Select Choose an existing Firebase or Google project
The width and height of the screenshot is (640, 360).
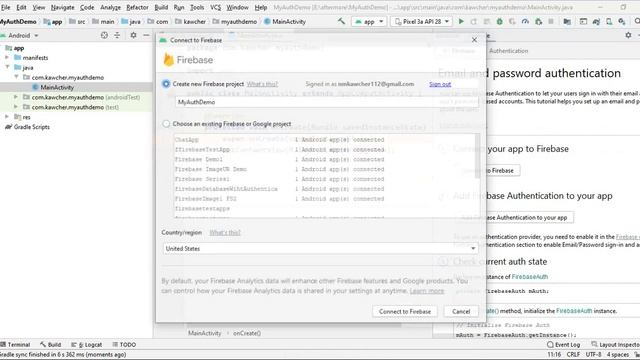(166, 124)
